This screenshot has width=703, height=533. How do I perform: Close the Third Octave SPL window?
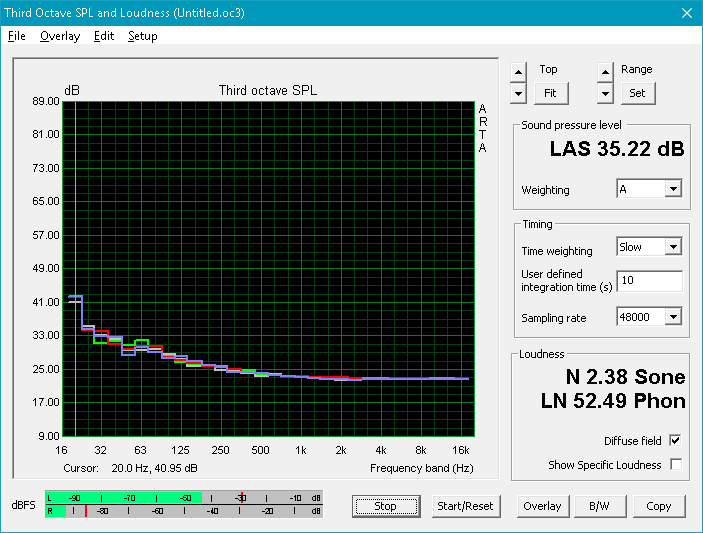tap(687, 13)
